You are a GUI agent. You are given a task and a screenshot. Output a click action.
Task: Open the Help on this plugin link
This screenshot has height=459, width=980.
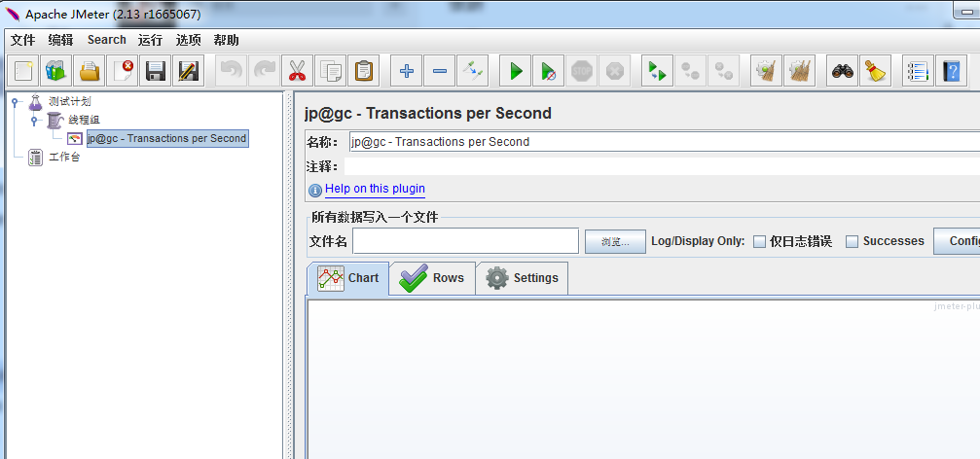click(x=375, y=189)
